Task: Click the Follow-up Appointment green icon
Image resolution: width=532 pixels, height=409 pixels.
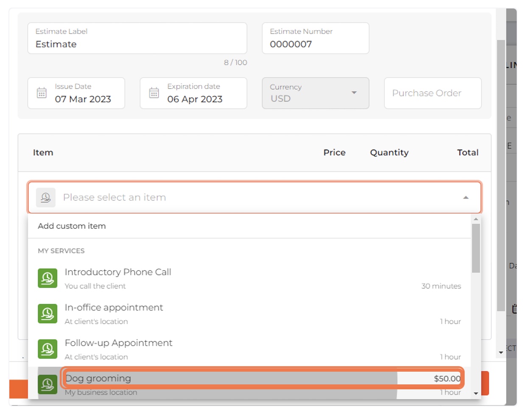Action: [48, 349]
